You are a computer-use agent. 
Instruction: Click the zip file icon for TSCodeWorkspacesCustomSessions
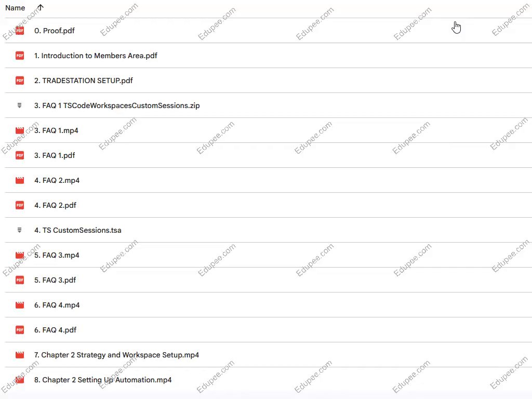[x=20, y=105]
